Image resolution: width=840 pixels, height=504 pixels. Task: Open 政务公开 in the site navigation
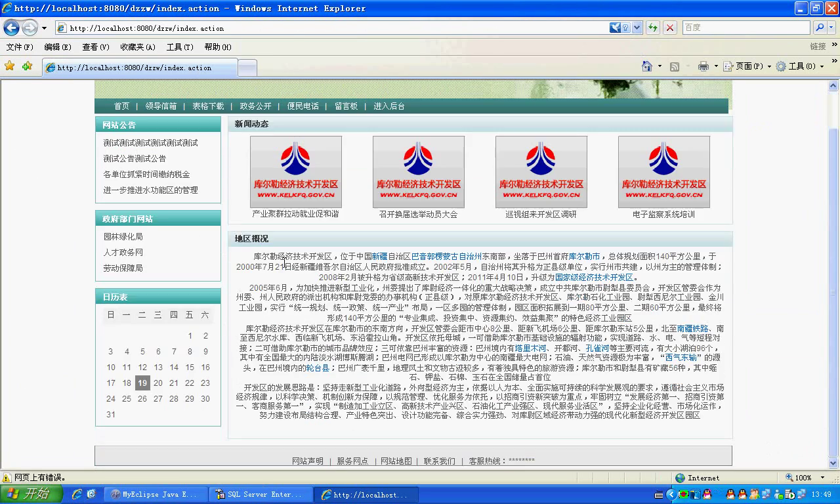pyautogui.click(x=255, y=106)
